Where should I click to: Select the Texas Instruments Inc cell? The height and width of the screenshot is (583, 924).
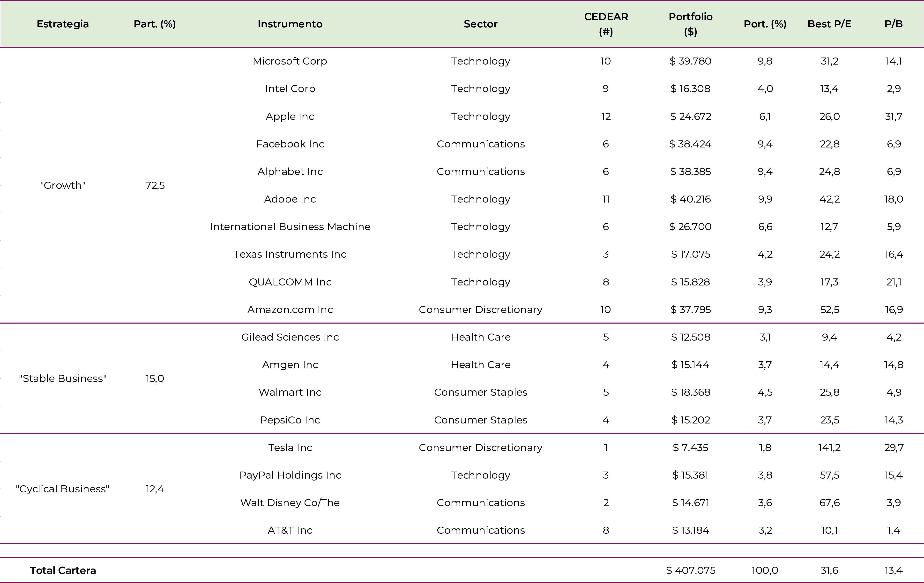pyautogui.click(x=290, y=254)
